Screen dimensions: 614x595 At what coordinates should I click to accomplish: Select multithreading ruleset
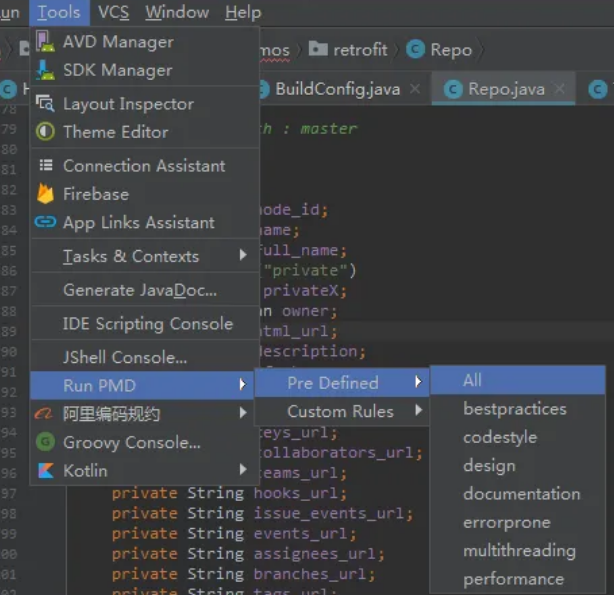click(518, 550)
